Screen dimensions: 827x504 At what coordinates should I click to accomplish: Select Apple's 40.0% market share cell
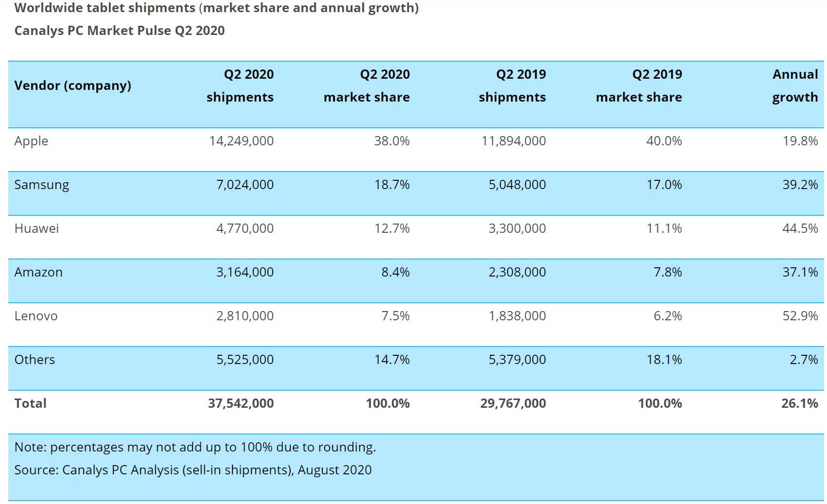coord(664,141)
